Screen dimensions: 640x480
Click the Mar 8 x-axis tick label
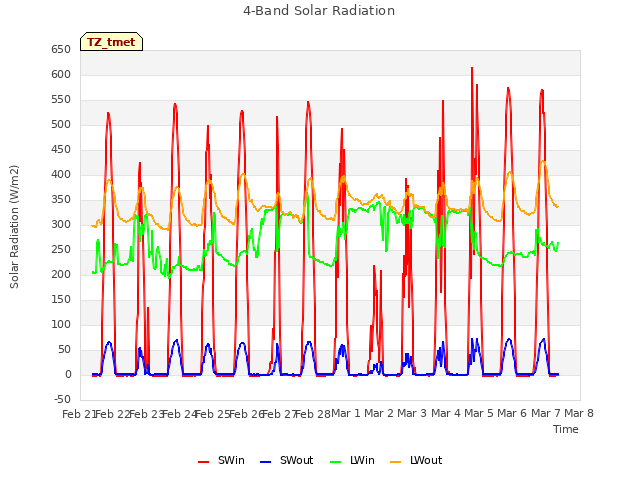coord(579,413)
